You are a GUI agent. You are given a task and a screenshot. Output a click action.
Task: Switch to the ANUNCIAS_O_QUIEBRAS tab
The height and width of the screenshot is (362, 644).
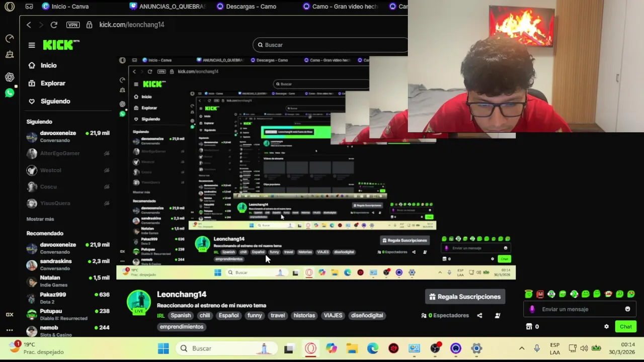(168, 7)
